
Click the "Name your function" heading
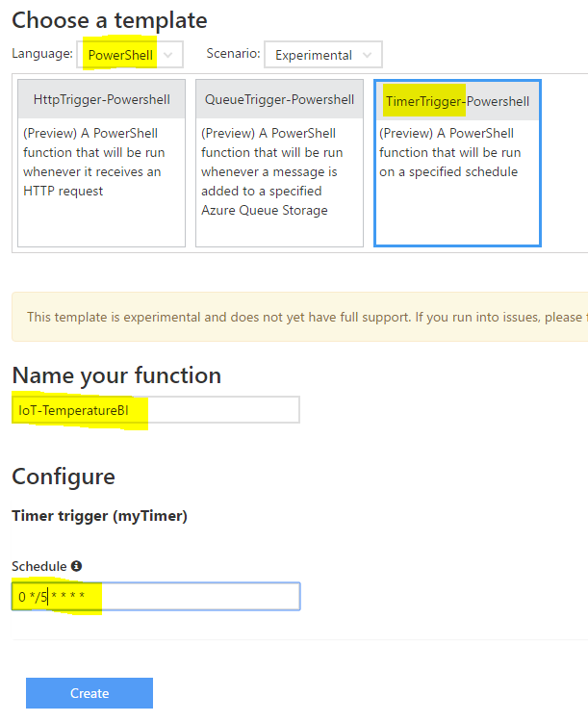pyautogui.click(x=116, y=374)
